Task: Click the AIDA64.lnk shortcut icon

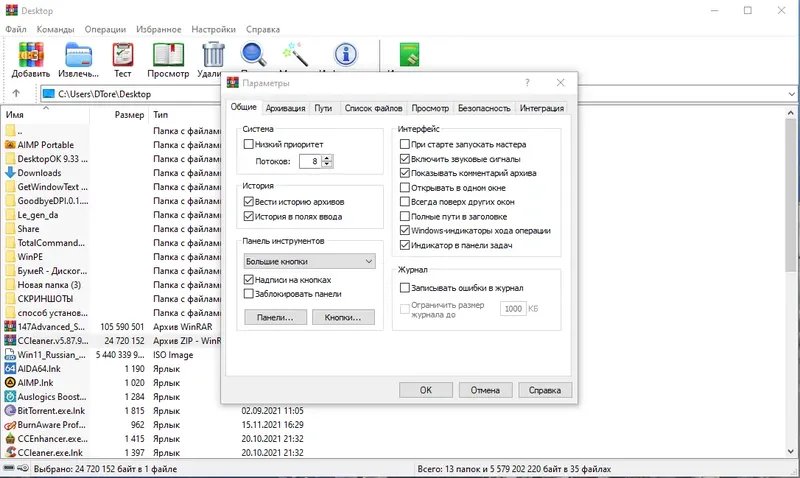Action: pyautogui.click(x=10, y=368)
